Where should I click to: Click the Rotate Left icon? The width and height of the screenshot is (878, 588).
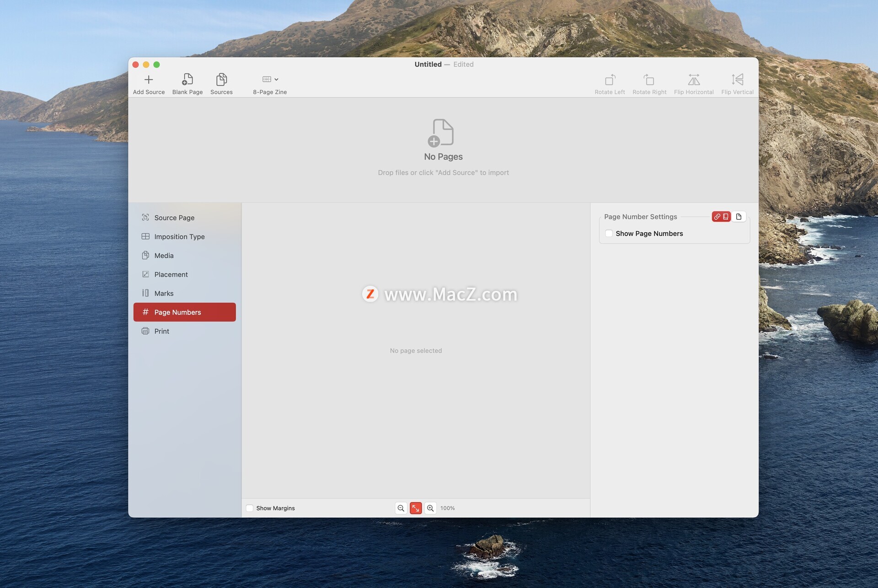click(610, 80)
